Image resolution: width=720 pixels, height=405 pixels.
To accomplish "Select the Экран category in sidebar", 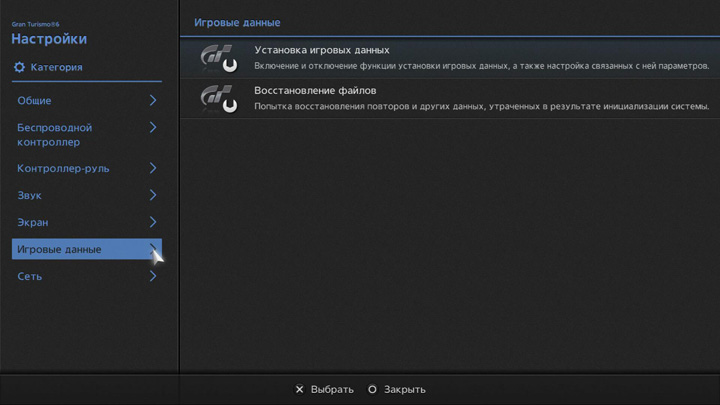I will tap(33, 222).
